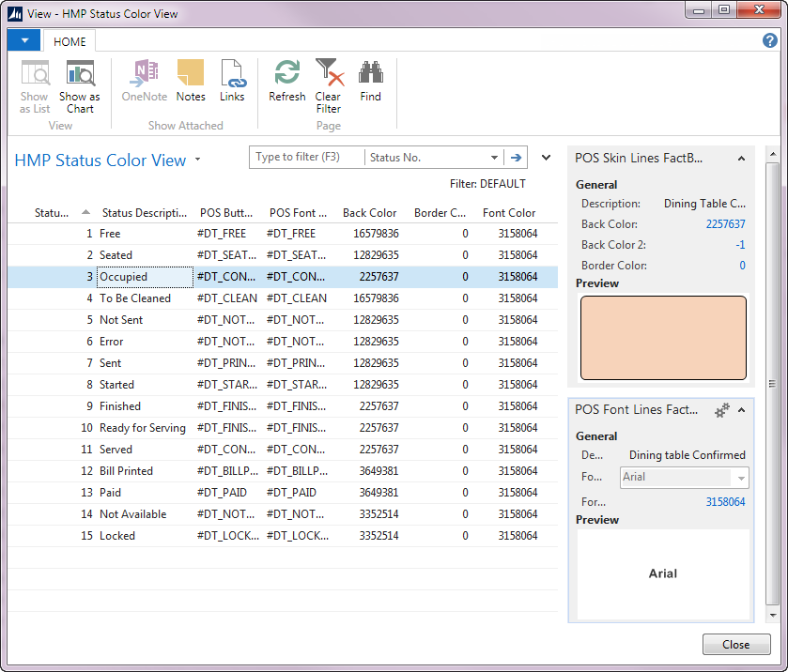Click the gear icon in POS Font Lines FactBox
The height and width of the screenshot is (672, 788).
coord(722,410)
